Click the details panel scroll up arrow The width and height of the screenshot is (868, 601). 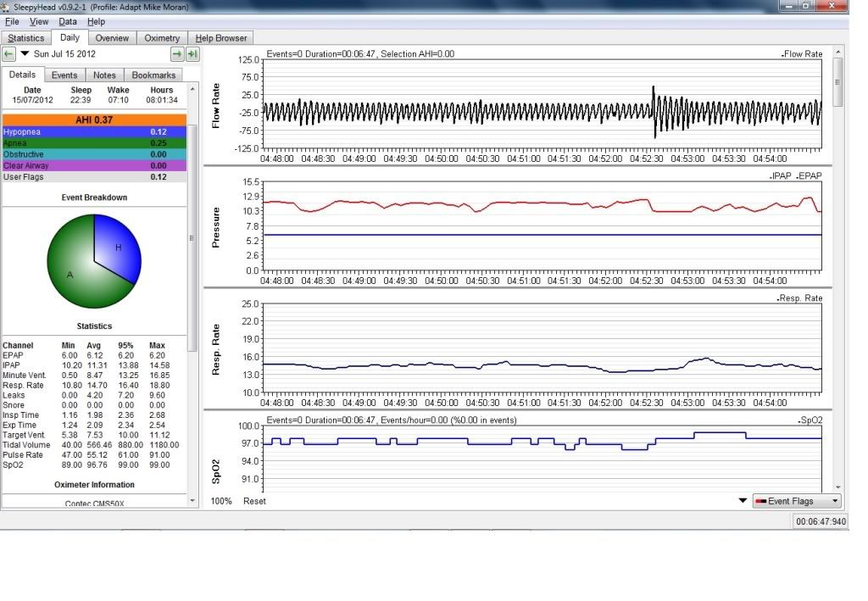192,89
